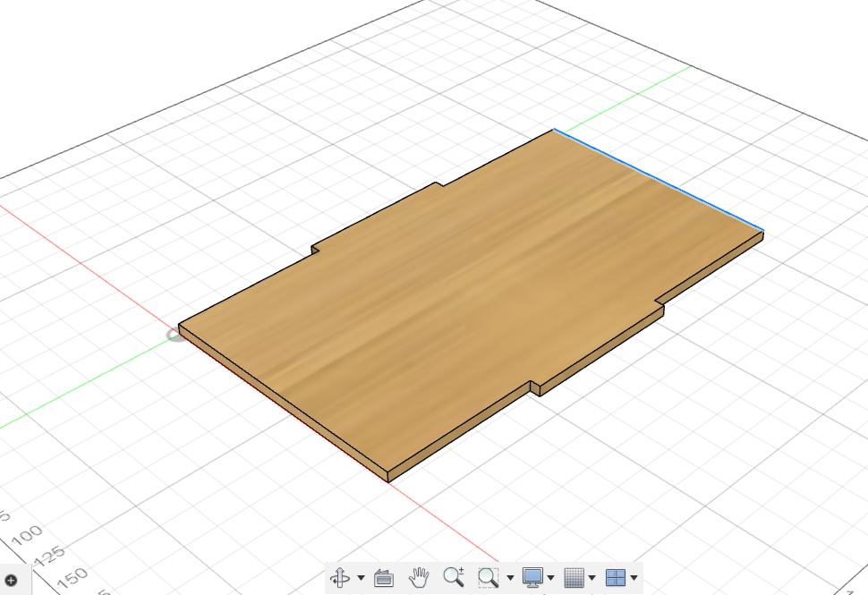Image resolution: width=868 pixels, height=595 pixels.
Task: Select the Zoom magnifier tool
Action: click(x=454, y=577)
